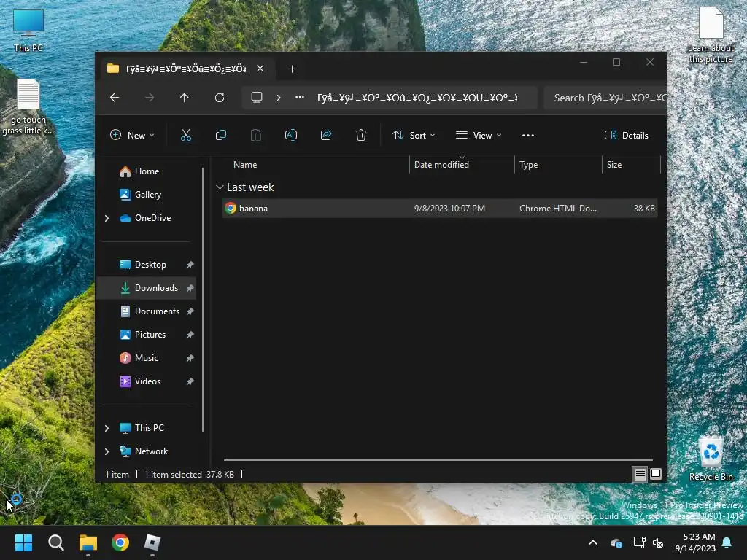Click the Paste clipboard icon
Viewport: 747px width, 560px height.
coord(256,135)
